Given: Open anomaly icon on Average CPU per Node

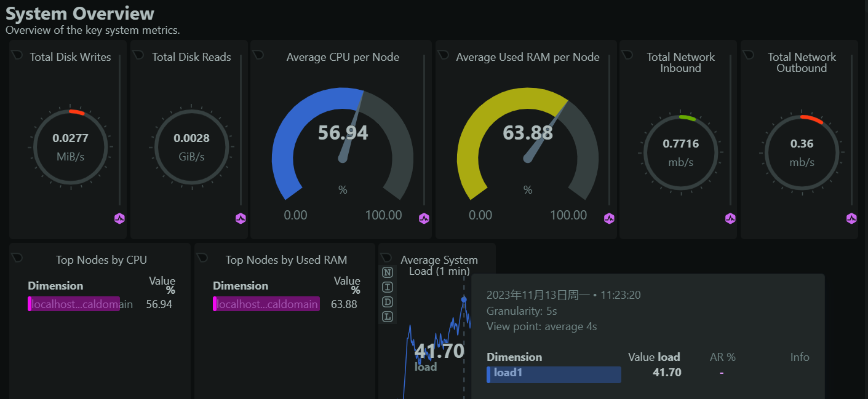Looking at the screenshot, I should tap(424, 218).
